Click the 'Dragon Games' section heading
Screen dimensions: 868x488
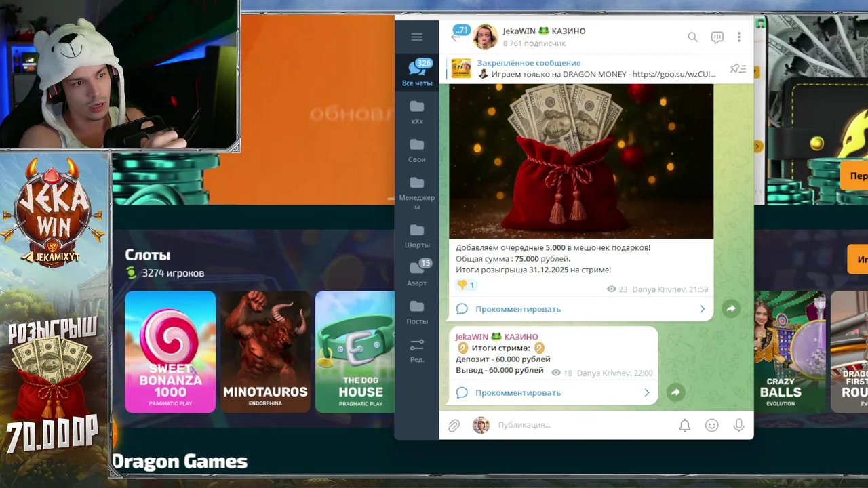click(180, 462)
